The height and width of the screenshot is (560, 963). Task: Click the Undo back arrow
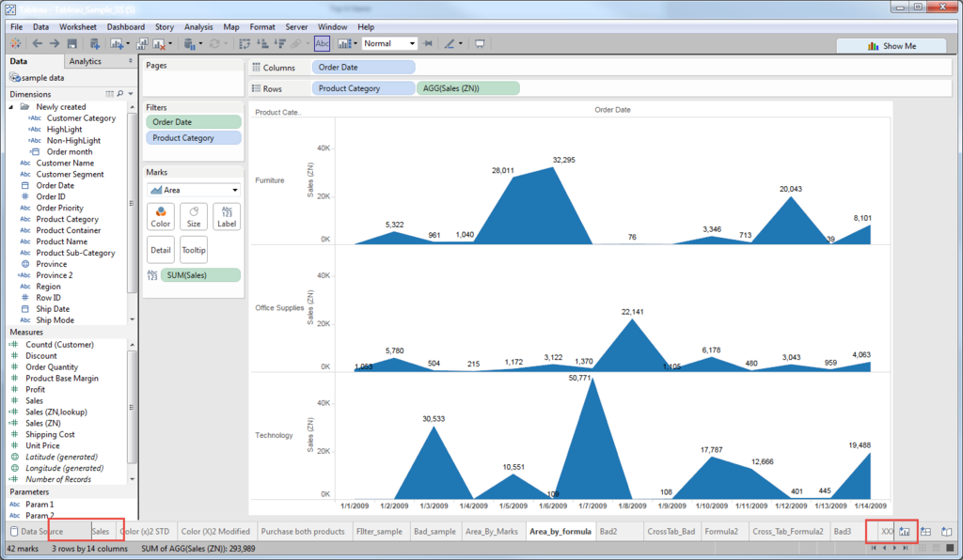click(37, 43)
